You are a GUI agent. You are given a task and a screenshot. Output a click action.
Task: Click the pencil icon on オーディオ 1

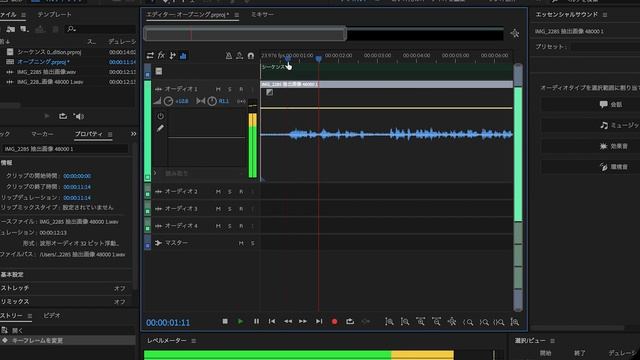pos(160,129)
